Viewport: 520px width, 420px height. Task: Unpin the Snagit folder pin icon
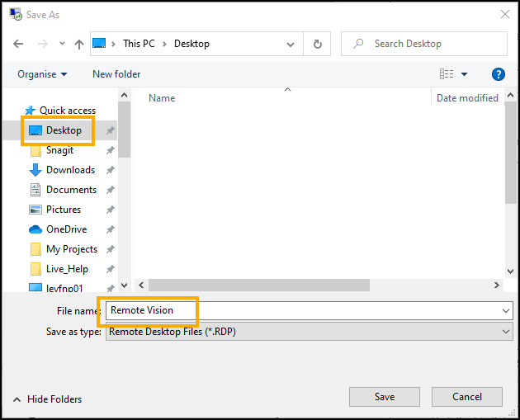click(x=111, y=150)
